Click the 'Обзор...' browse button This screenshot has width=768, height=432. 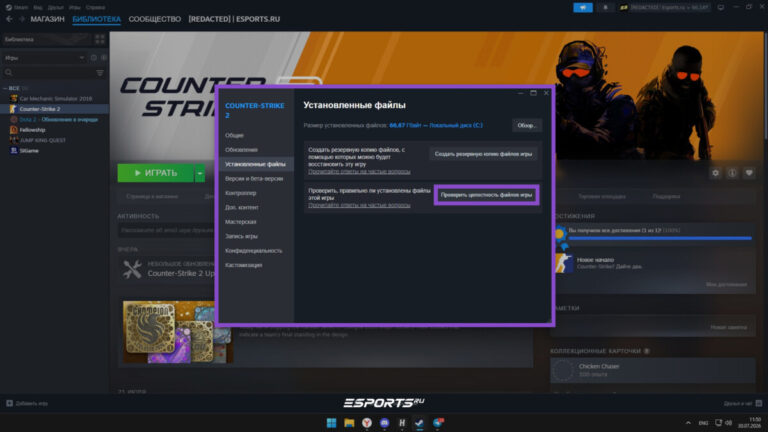tap(527, 125)
